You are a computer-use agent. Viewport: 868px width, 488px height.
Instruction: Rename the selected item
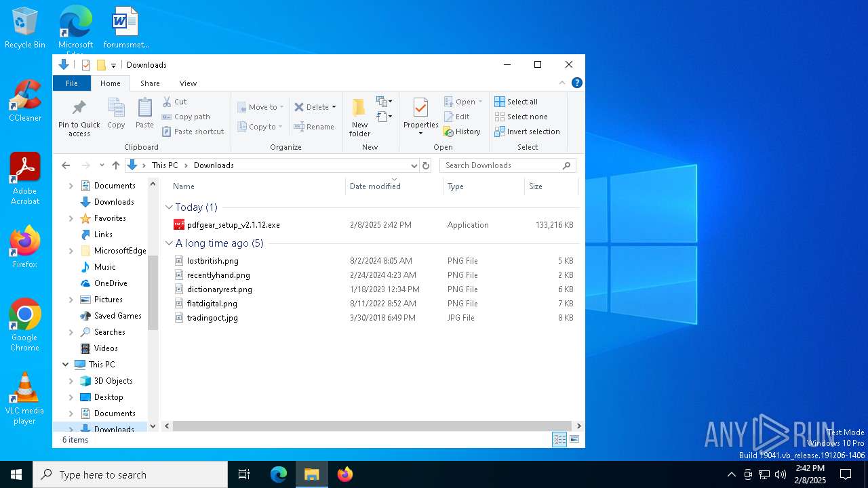tap(314, 127)
